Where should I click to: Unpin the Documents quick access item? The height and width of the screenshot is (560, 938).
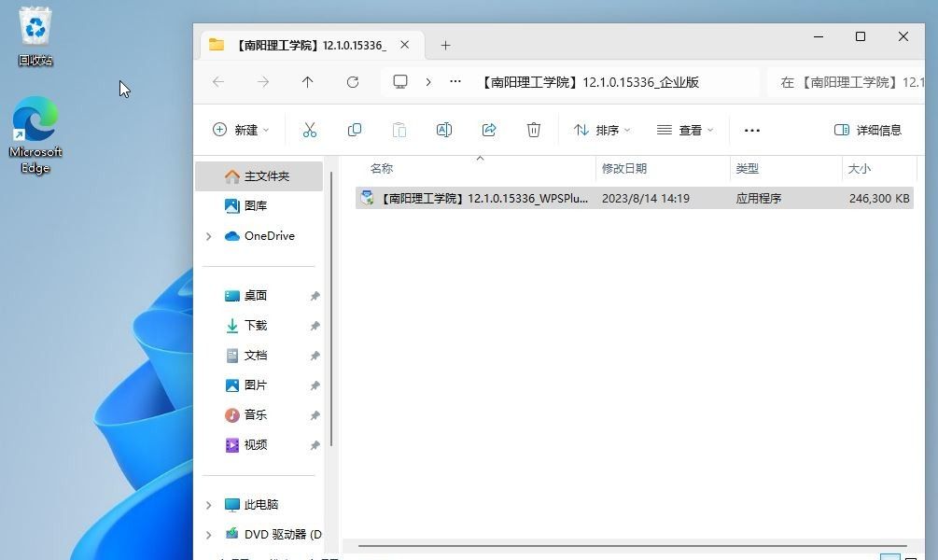315,356
